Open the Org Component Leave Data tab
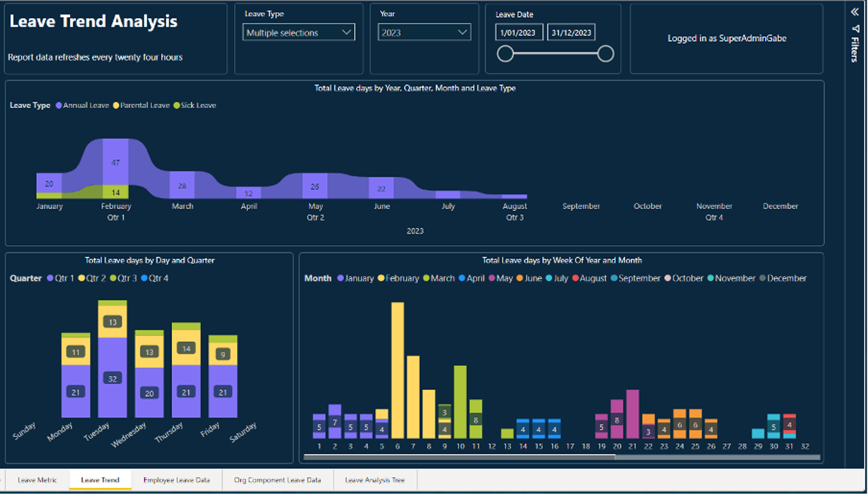The image size is (868, 494). click(277, 480)
